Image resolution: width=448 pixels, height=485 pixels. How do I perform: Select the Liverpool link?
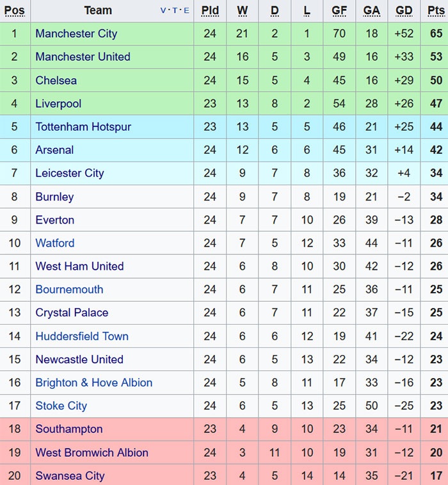coord(58,103)
